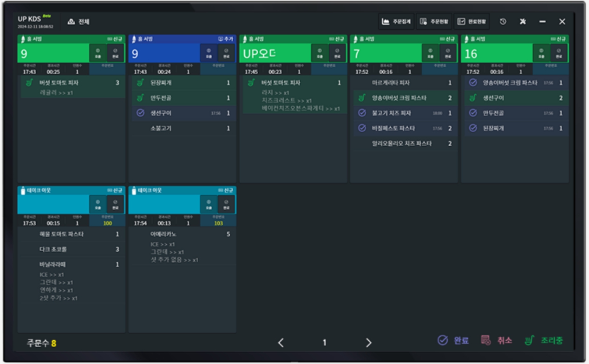Click the 호출 button on the UP오더 card
Screen dimensions: 589x364
click(319, 53)
